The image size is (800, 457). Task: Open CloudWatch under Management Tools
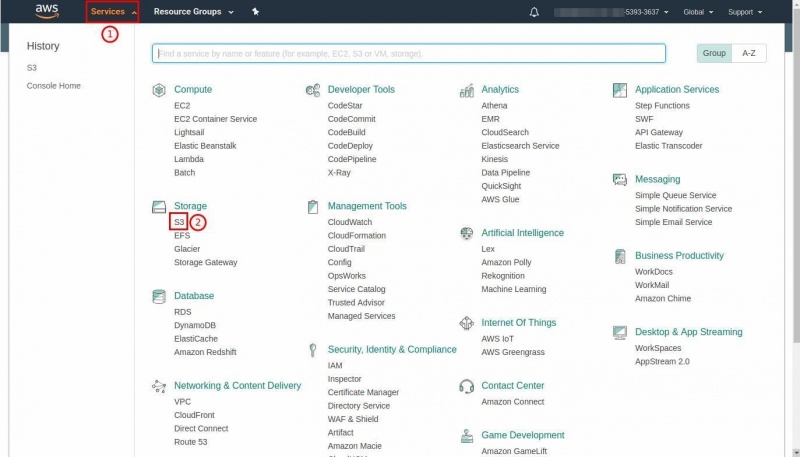350,222
